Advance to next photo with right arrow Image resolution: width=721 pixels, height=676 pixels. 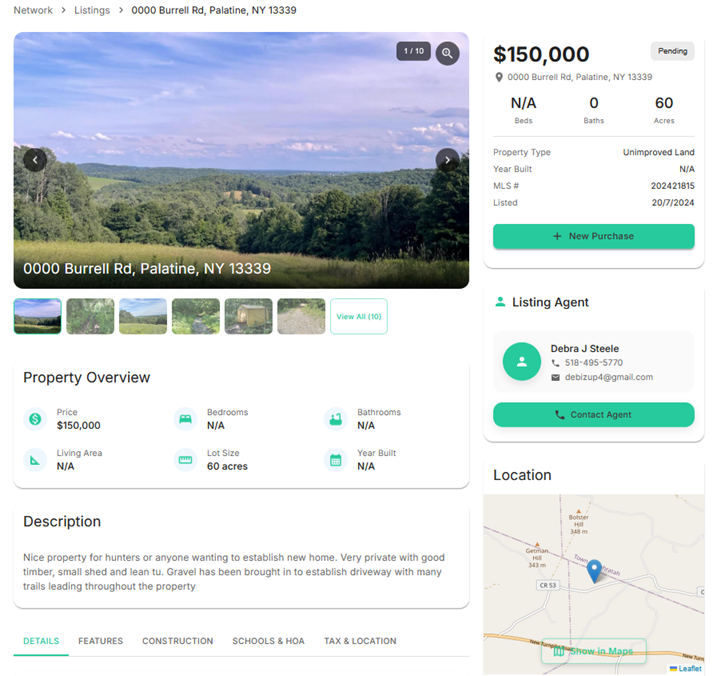coord(447,159)
